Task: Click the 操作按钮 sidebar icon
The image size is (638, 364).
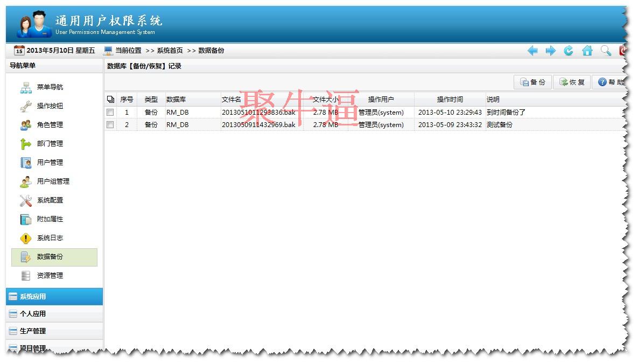Action: pos(26,106)
